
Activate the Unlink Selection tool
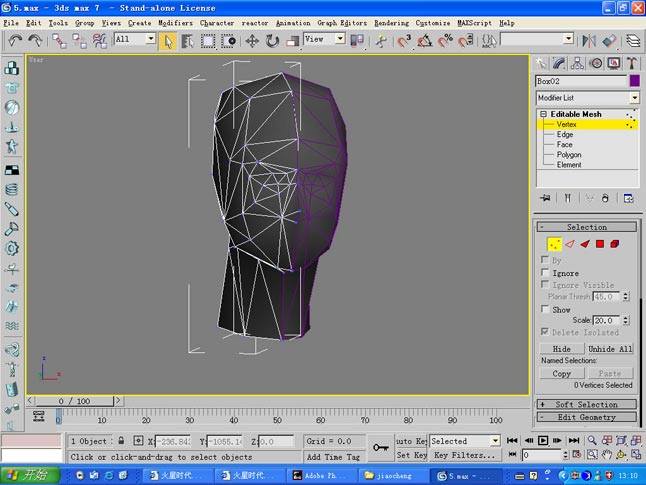79,41
